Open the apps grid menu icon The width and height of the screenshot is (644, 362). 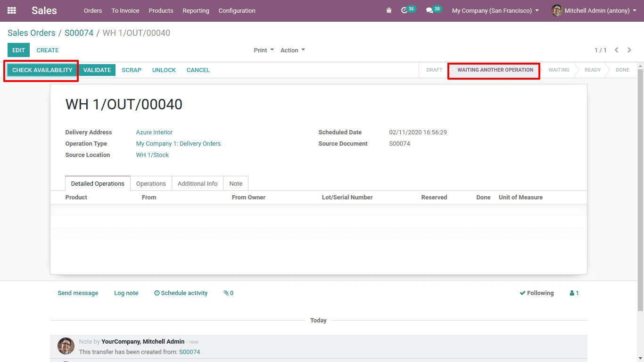(x=12, y=10)
